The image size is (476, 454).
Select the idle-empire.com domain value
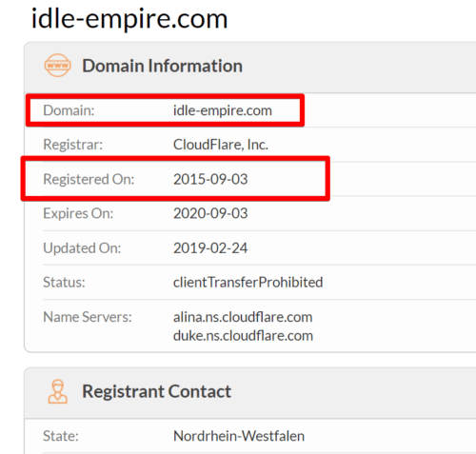coord(223,110)
